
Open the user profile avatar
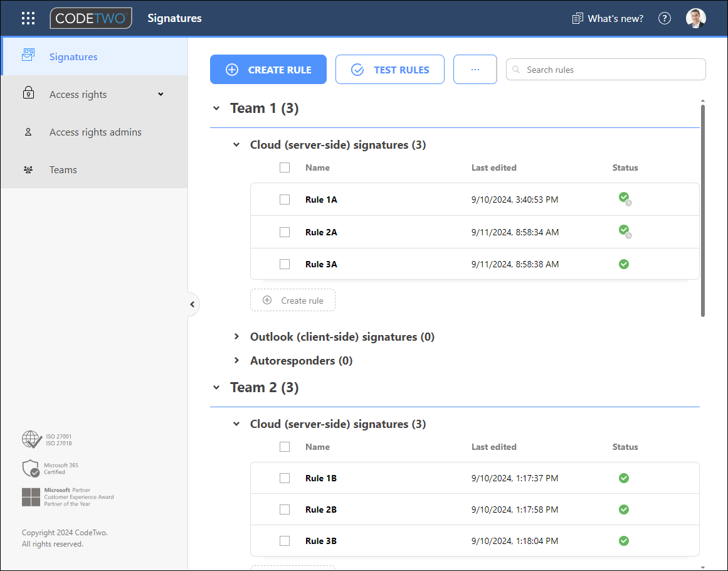(695, 18)
